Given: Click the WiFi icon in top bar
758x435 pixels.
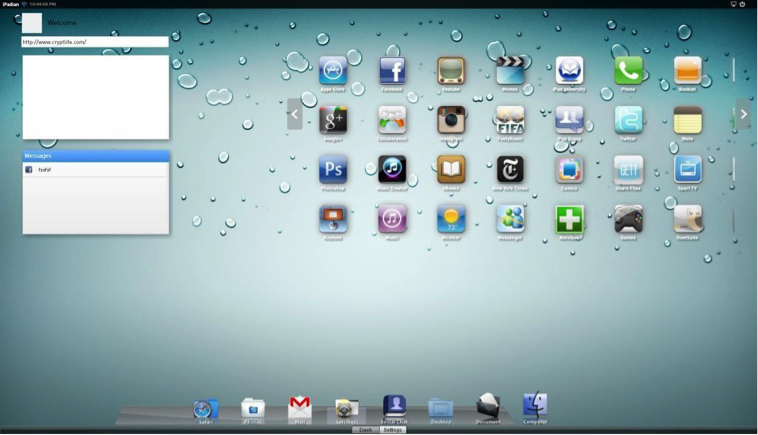Looking at the screenshot, I should click(24, 4).
